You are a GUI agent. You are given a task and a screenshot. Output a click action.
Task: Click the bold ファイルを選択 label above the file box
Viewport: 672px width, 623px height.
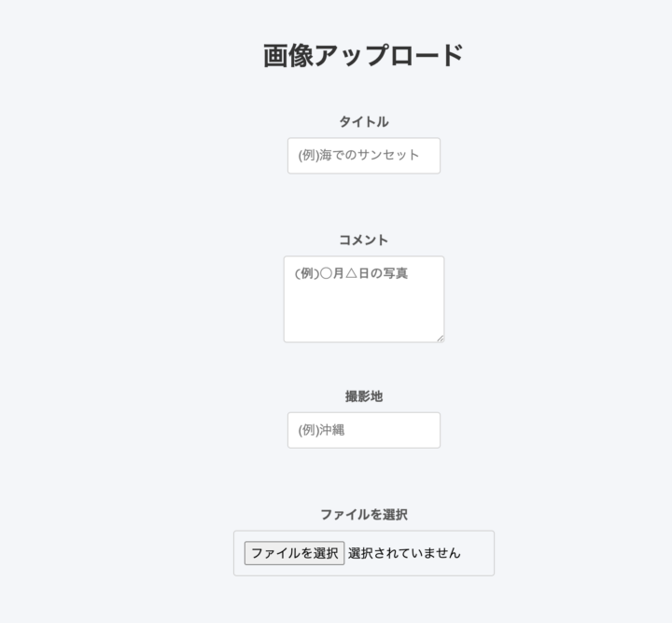363,514
